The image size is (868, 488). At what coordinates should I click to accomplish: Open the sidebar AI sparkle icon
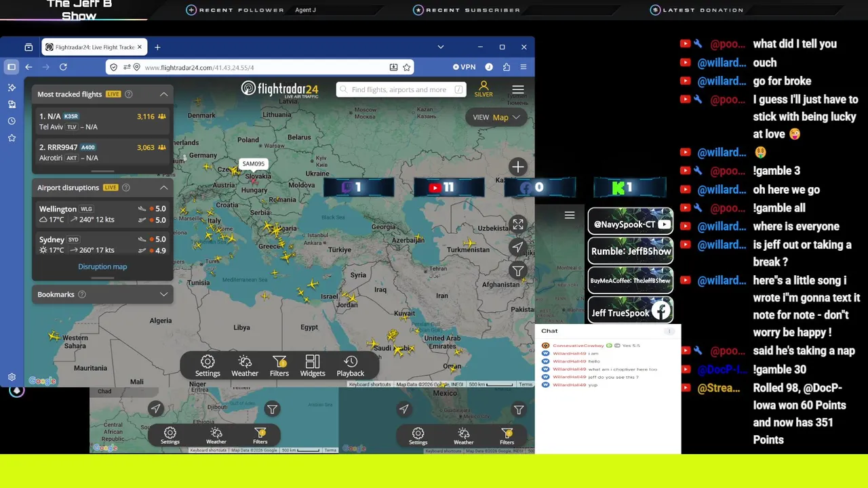(12, 87)
